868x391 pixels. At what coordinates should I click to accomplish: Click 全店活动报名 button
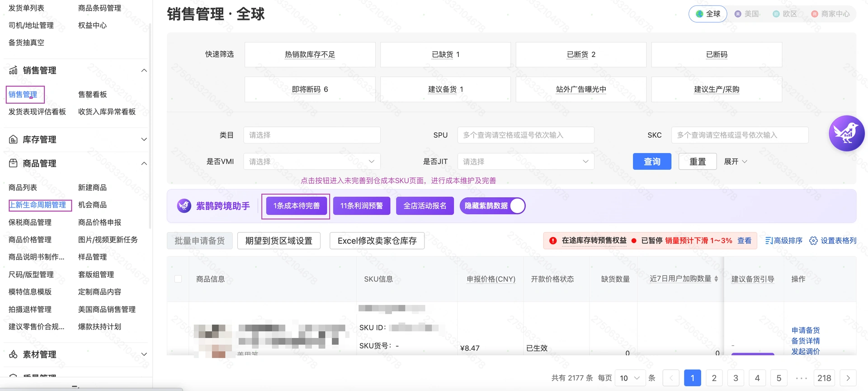click(x=425, y=206)
